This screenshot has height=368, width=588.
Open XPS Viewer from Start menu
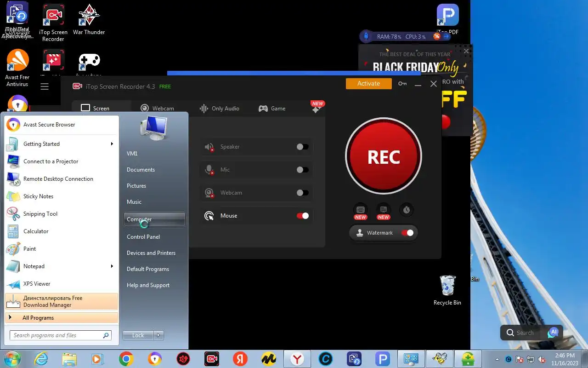62,284
